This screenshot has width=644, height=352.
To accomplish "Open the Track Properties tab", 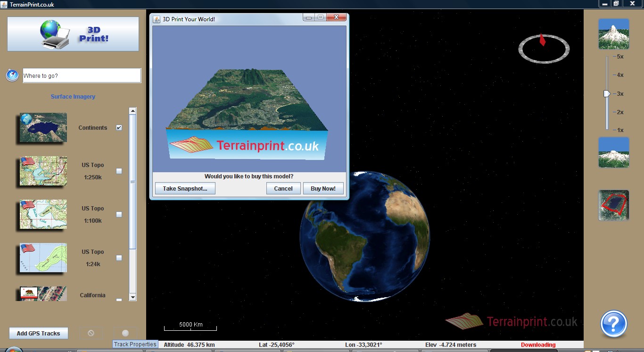I will point(135,344).
